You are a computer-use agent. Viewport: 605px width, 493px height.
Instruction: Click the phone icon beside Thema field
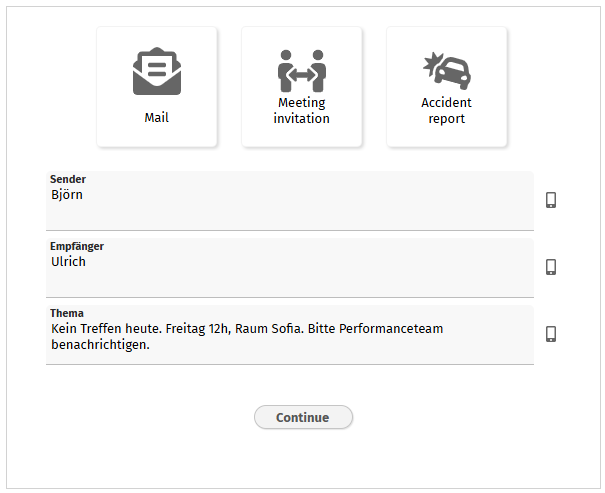551,334
